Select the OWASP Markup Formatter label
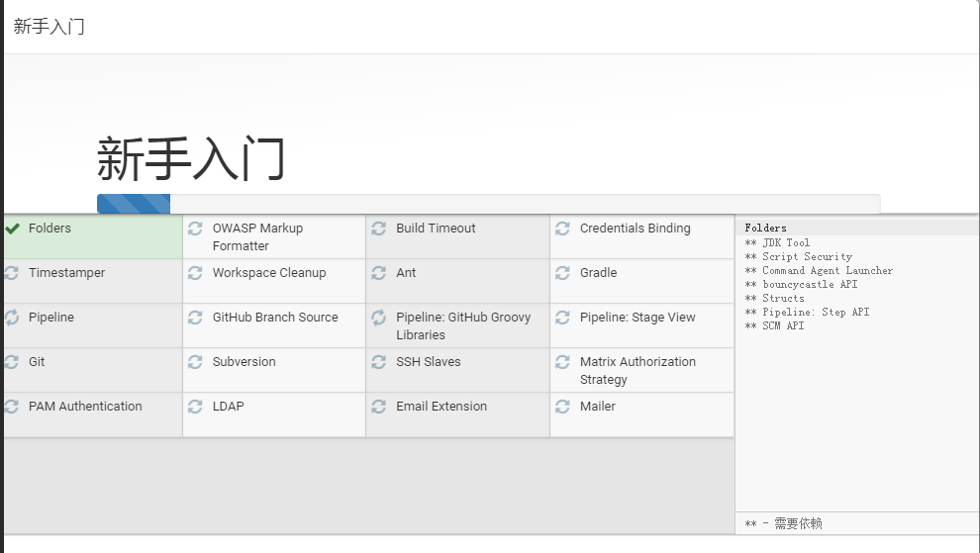This screenshot has height=553, width=980. click(257, 236)
